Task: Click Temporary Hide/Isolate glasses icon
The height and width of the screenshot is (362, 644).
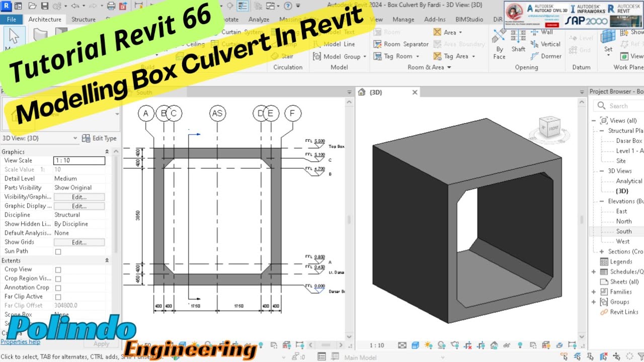Action: (507, 345)
